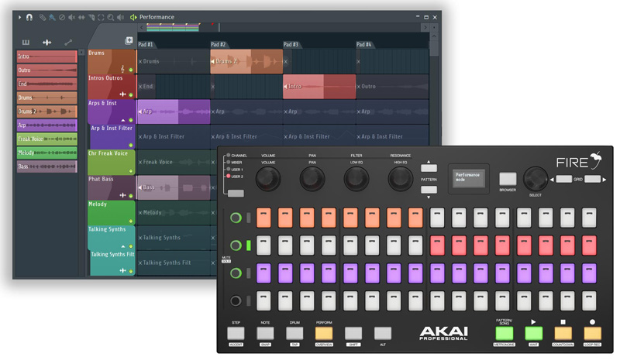Viewport: 620px width, 364px height.
Task: Click the Note mode button
Action: pyautogui.click(x=265, y=333)
